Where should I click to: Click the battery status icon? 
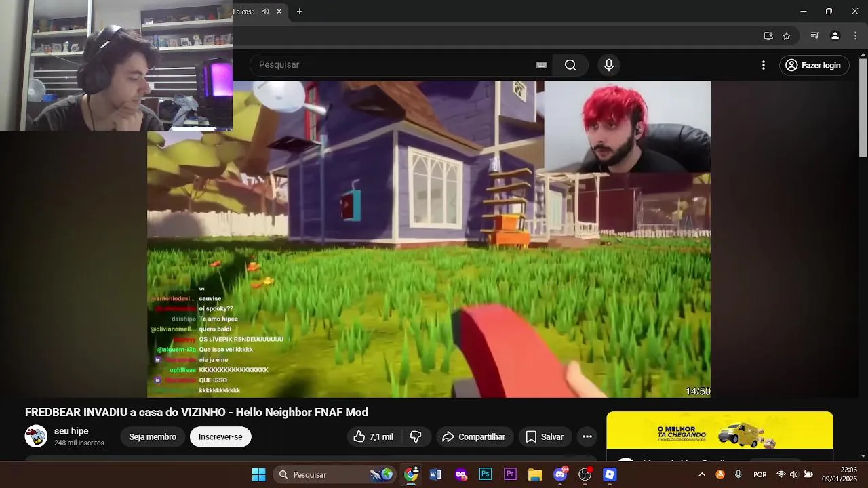[808, 474]
